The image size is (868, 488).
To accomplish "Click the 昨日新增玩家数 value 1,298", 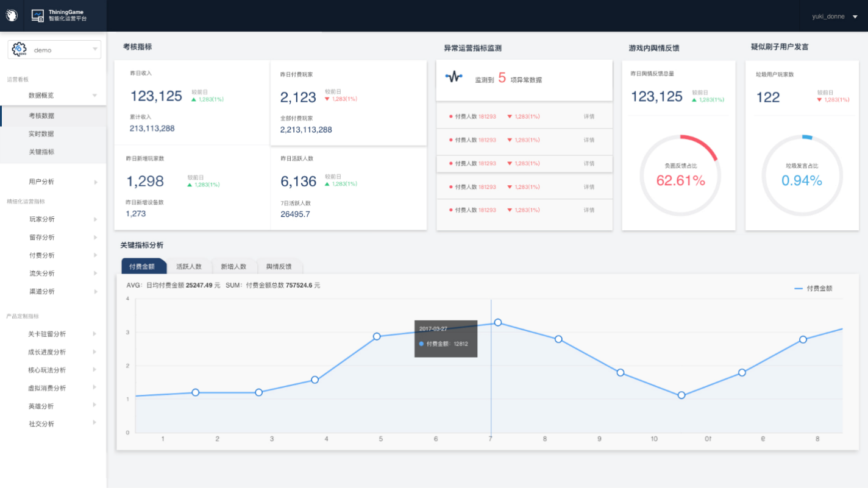I will [145, 181].
